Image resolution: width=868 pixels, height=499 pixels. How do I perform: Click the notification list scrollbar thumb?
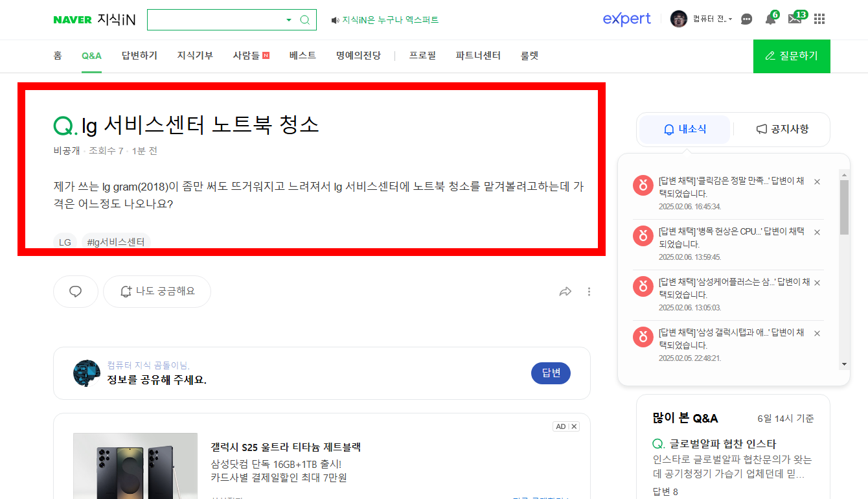[x=844, y=207]
